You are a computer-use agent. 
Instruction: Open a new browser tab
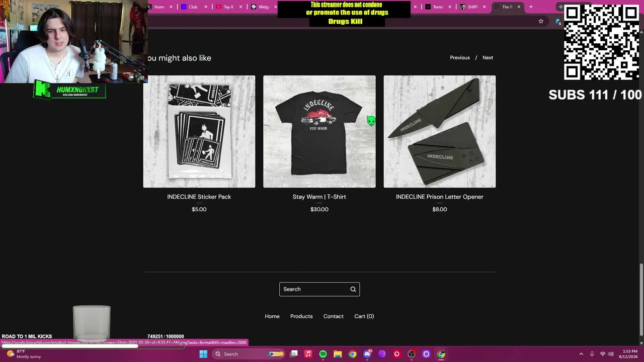tap(531, 7)
